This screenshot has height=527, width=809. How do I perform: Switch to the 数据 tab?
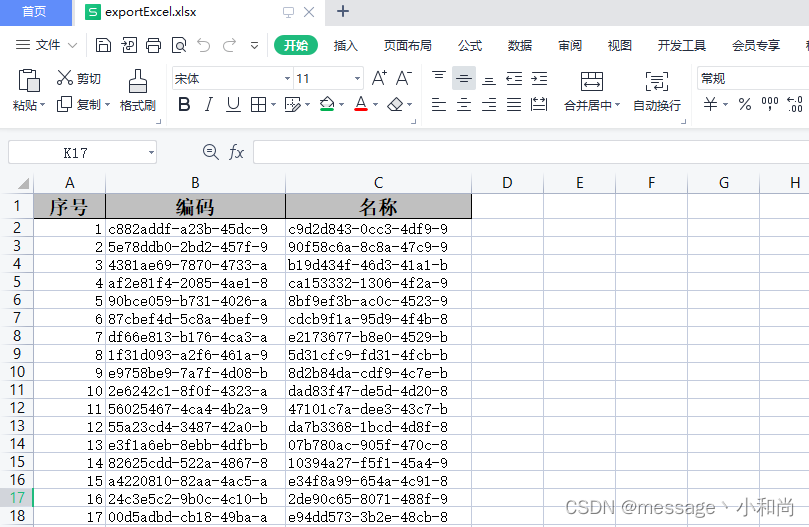tap(520, 45)
